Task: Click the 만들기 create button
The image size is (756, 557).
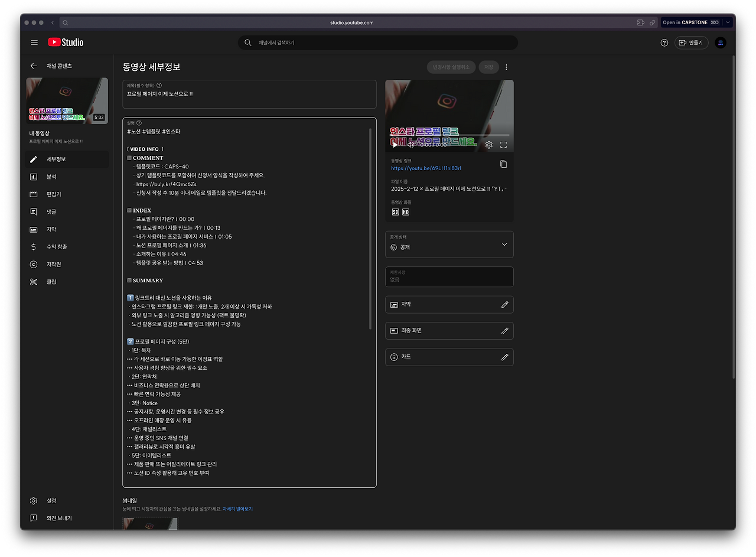Action: point(691,43)
